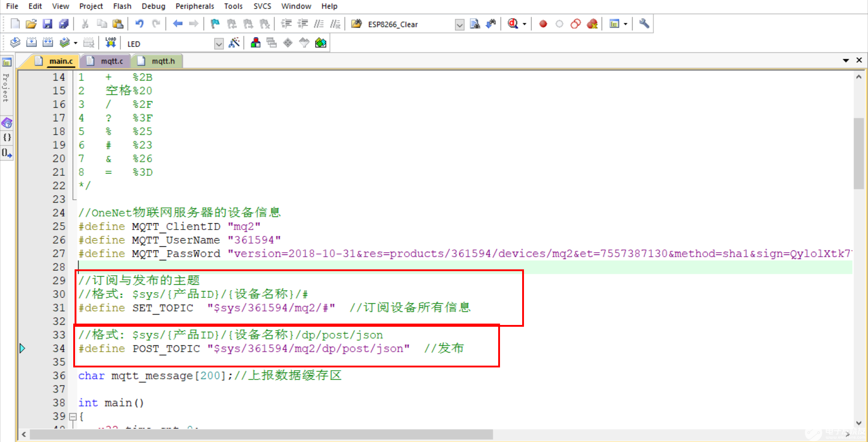The height and width of the screenshot is (442, 868).
Task: Navigate backwards with blue left arrow
Action: click(x=178, y=24)
